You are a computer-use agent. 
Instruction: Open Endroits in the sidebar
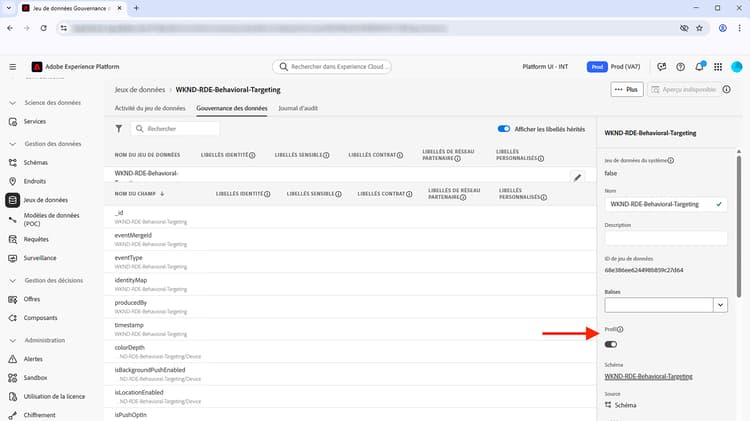tap(34, 181)
